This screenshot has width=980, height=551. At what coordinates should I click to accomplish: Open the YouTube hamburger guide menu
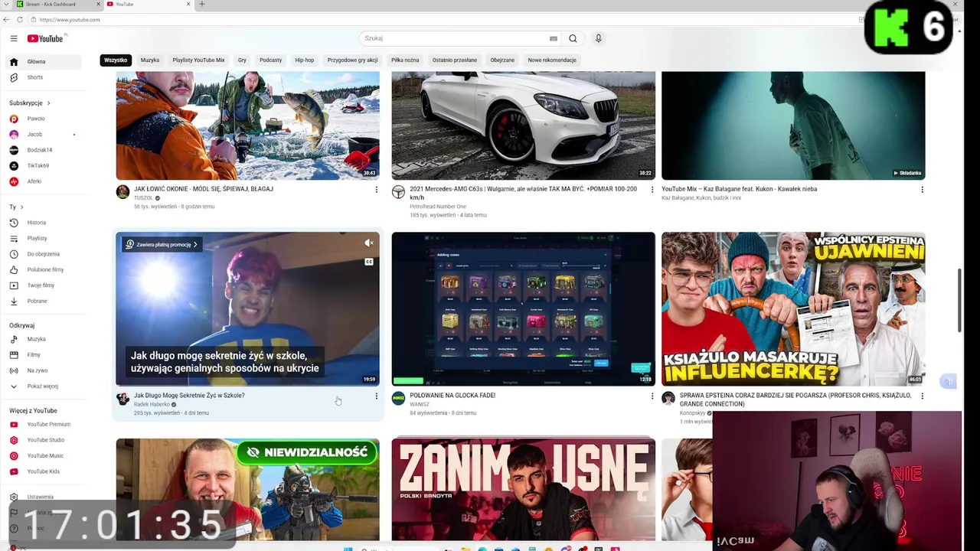[14, 38]
